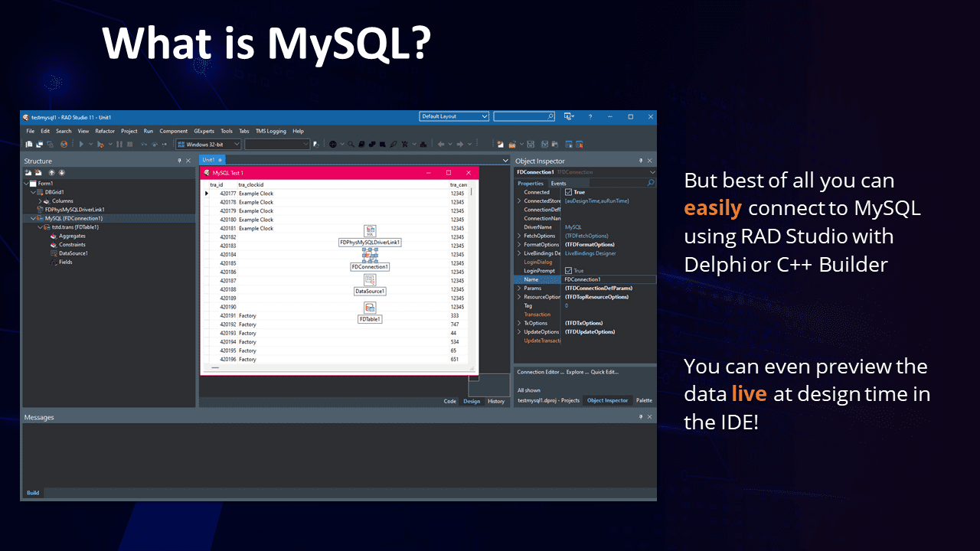Expand the FetchOptions property
Screen dimensions: 980x551
pyautogui.click(x=519, y=236)
